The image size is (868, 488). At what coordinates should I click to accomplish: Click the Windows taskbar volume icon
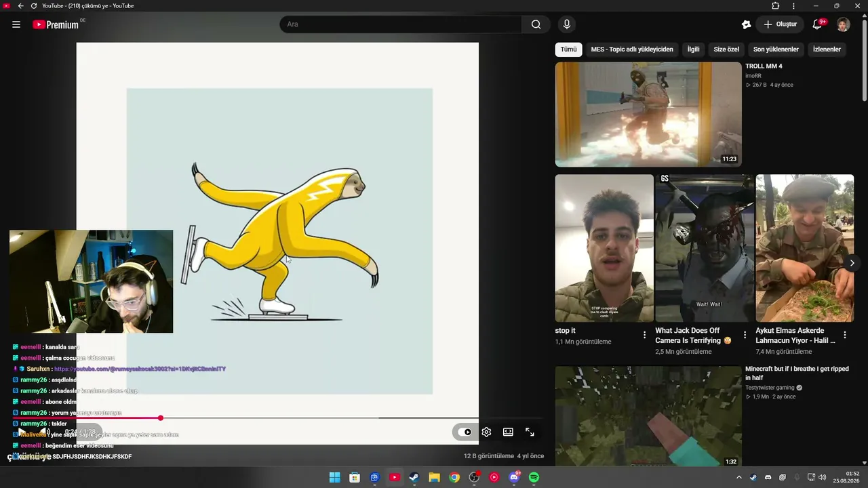pyautogui.click(x=822, y=477)
